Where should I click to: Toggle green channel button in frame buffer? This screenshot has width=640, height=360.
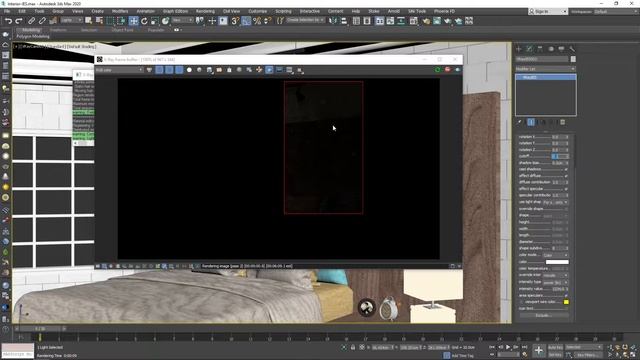pyautogui.click(x=169, y=70)
